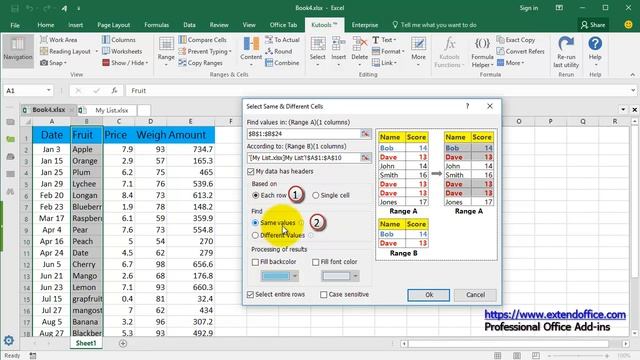
Task: Click the Combine tool
Action: pos(282,63)
